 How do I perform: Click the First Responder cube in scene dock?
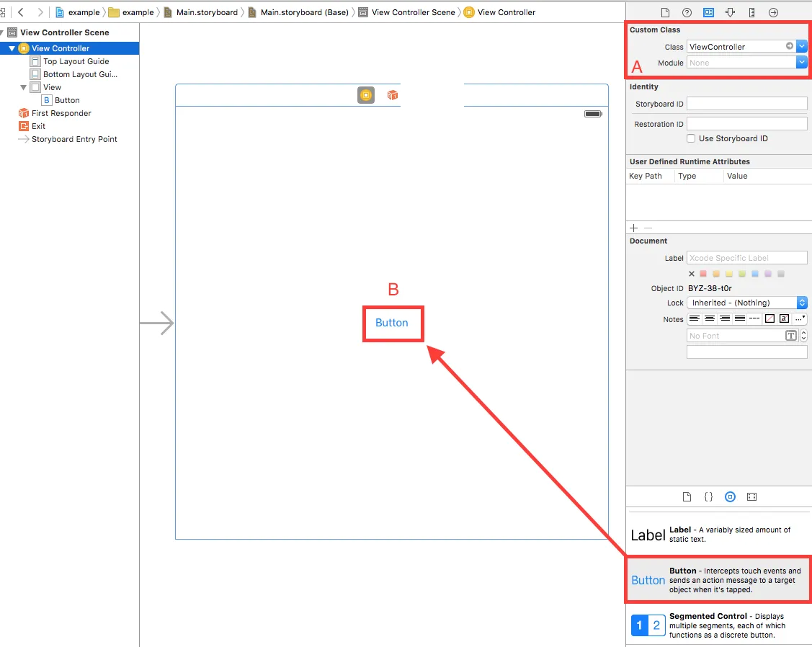[x=393, y=95]
